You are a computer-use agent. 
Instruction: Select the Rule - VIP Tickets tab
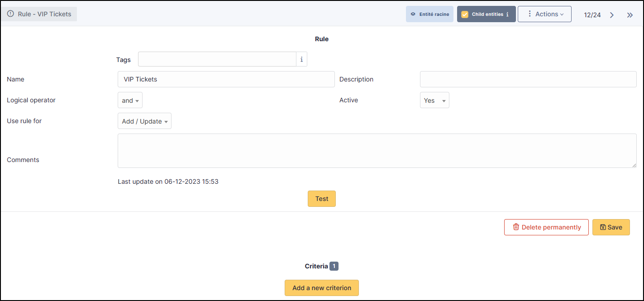click(x=39, y=14)
